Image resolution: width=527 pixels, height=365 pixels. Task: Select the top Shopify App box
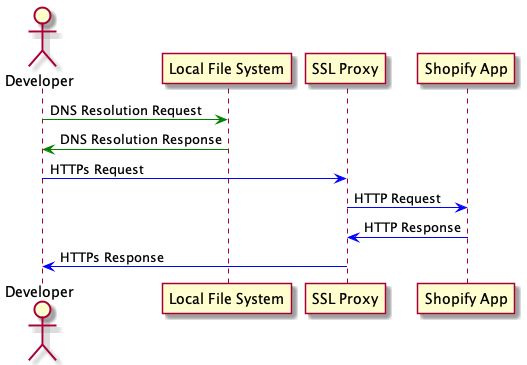466,69
